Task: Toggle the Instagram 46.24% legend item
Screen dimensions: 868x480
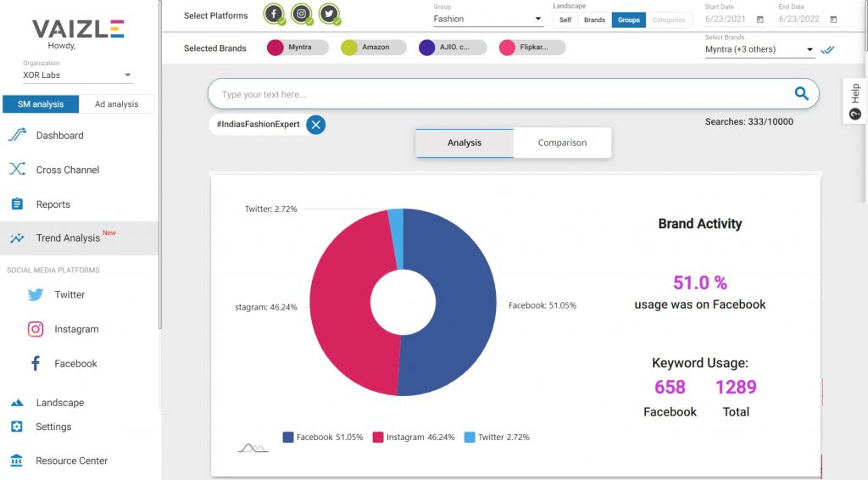Action: [414, 438]
